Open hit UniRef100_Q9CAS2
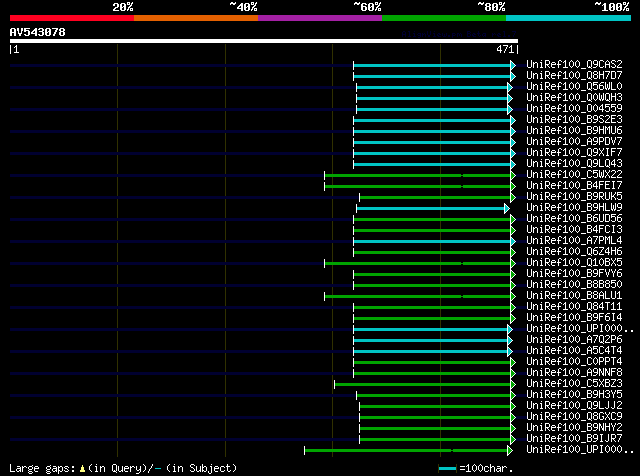640x476 pixels. (574, 64)
